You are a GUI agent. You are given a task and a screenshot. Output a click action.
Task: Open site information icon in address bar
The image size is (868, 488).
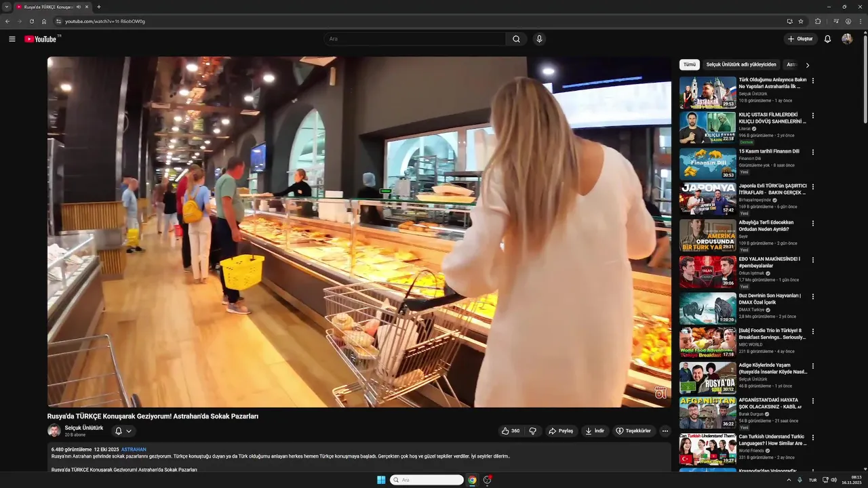pyautogui.click(x=58, y=21)
